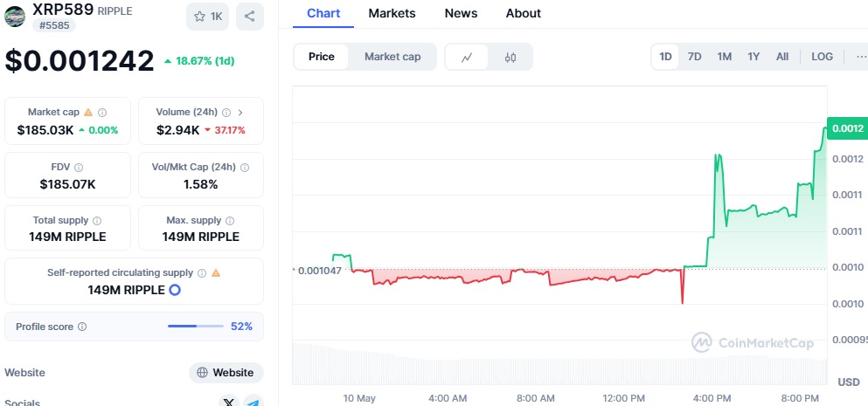Toggle LOG scale on chart

(822, 57)
